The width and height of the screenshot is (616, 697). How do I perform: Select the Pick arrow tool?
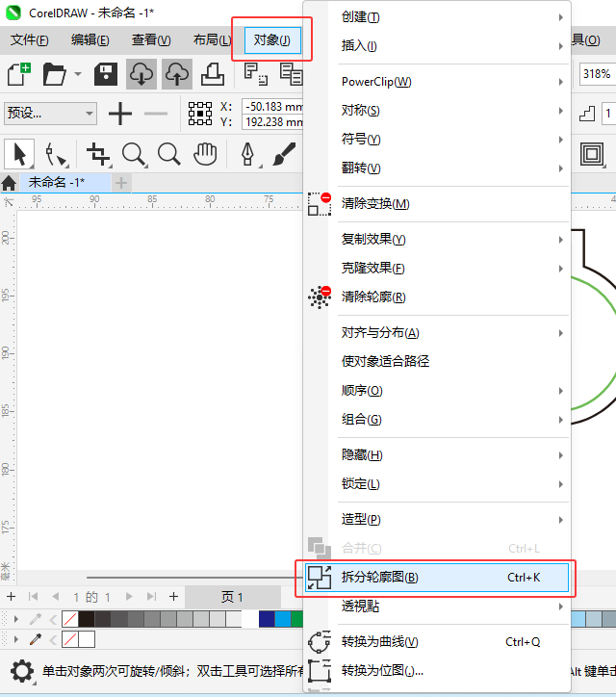pyautogui.click(x=19, y=154)
